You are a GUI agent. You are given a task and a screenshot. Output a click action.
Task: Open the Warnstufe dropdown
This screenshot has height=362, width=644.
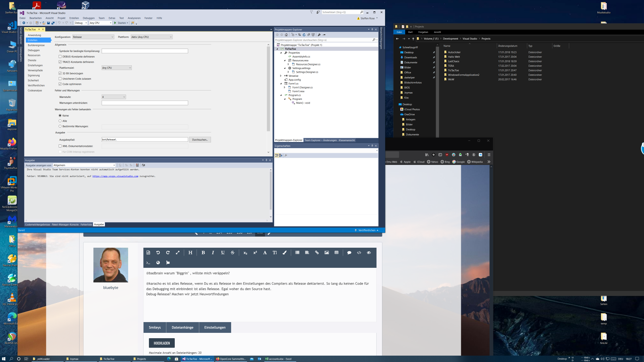[114, 97]
